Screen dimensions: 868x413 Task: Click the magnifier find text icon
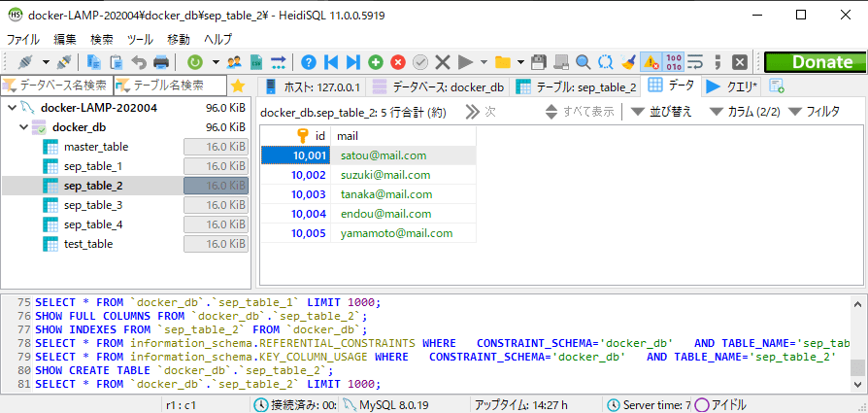pyautogui.click(x=583, y=62)
